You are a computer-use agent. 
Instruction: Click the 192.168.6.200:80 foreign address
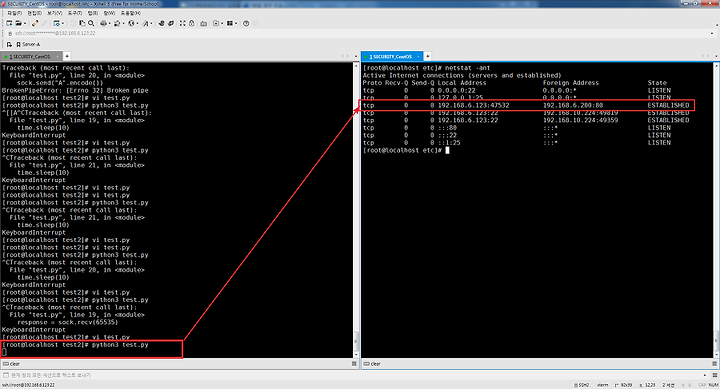tap(573, 105)
